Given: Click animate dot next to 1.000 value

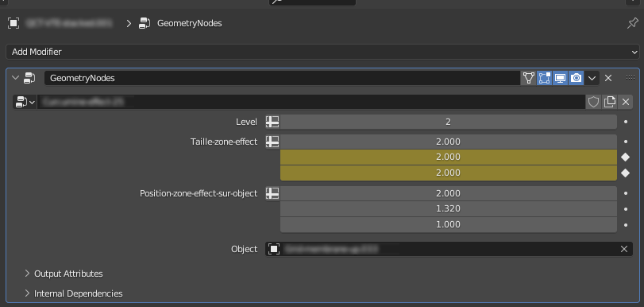Looking at the screenshot, I should click(x=626, y=225).
